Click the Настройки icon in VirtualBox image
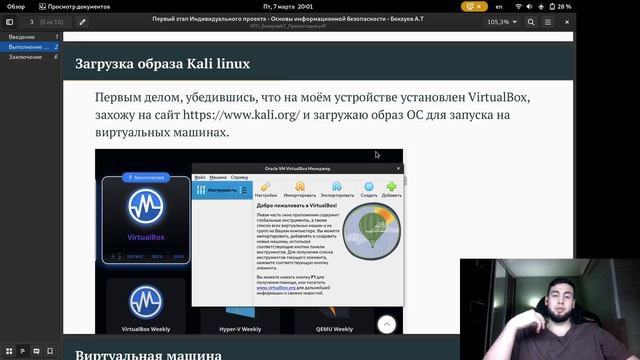Screen dimensions: 640x360 pyautogui.click(x=266, y=190)
